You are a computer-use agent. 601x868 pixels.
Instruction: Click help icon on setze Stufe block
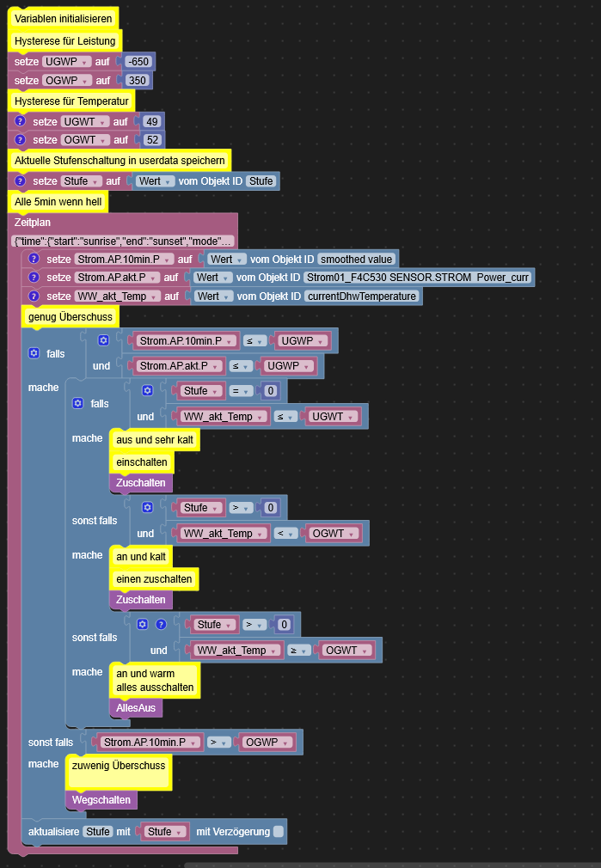pyautogui.click(x=21, y=181)
